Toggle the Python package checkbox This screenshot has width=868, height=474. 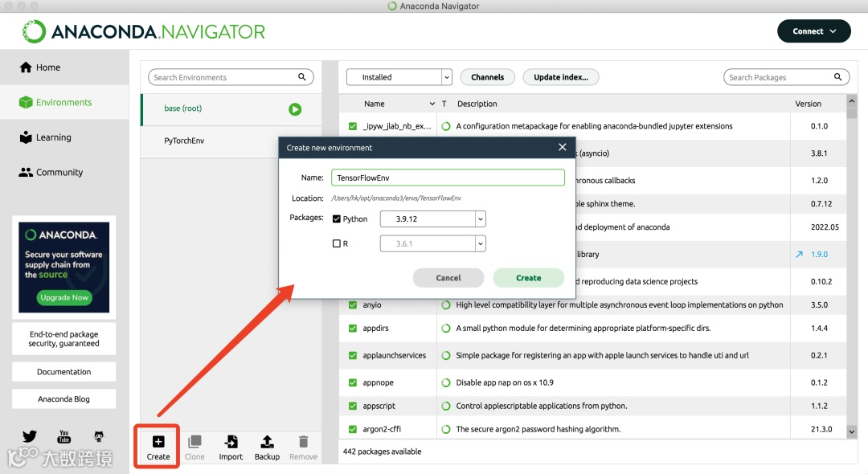[336, 219]
